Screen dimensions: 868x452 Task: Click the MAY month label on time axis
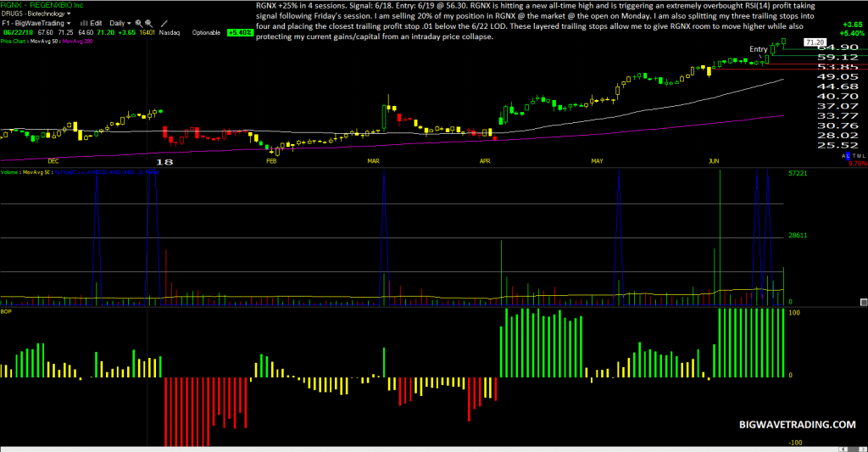point(597,161)
